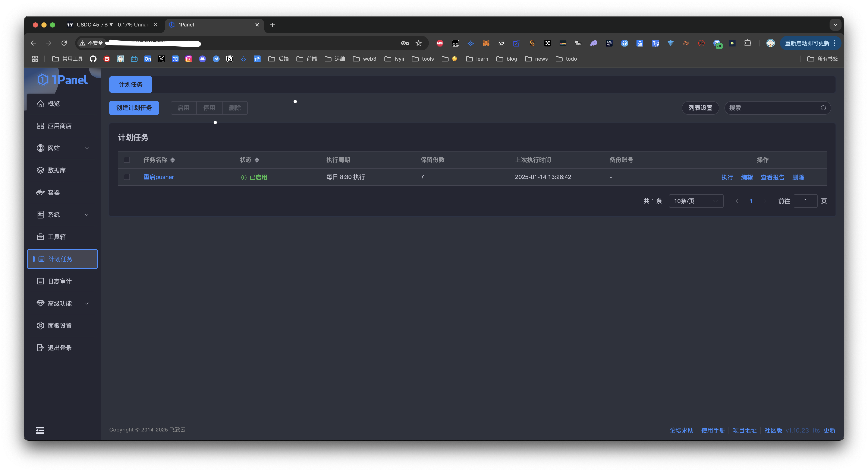Click 执行 for 重启pusher task
Screen dimensions: 868x472
(x=727, y=177)
